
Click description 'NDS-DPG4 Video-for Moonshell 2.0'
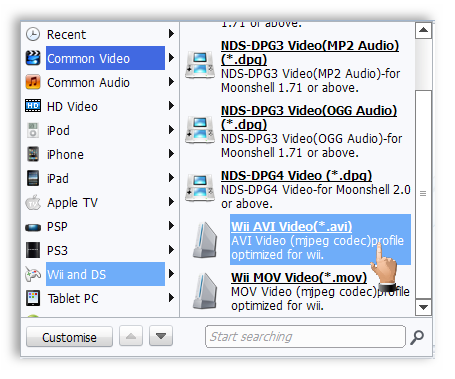(x=316, y=190)
